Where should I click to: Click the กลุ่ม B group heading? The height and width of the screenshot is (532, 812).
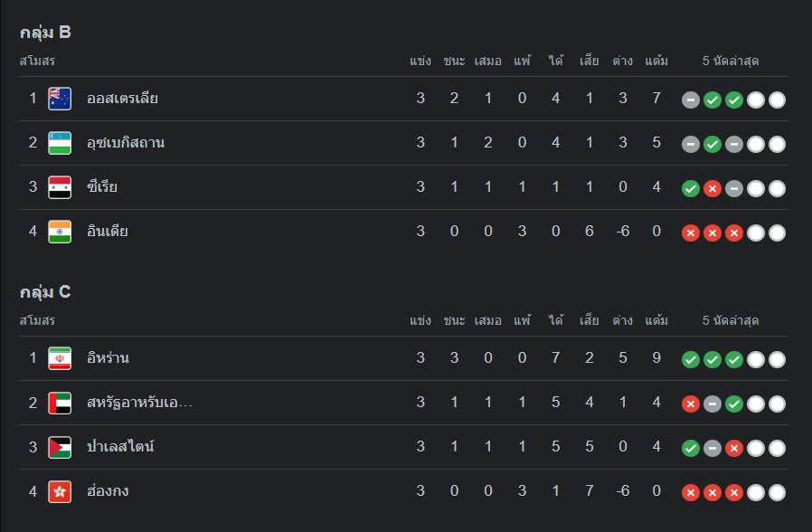click(45, 33)
